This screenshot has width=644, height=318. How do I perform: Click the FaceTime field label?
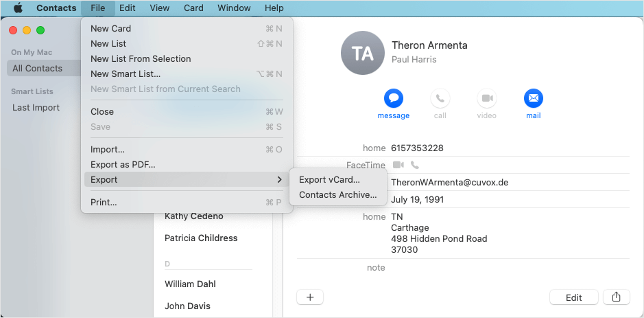pyautogui.click(x=366, y=166)
